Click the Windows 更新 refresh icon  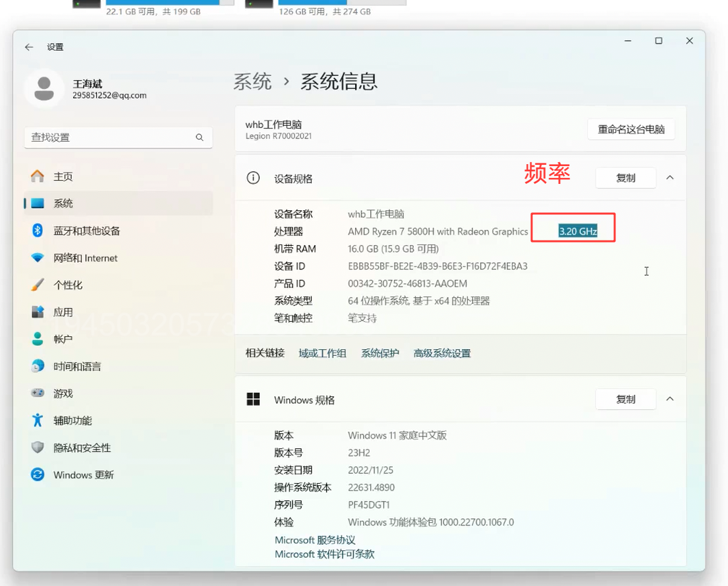[38, 475]
